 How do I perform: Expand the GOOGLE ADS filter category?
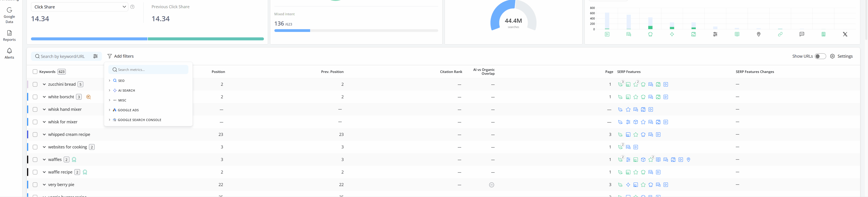pyautogui.click(x=109, y=110)
